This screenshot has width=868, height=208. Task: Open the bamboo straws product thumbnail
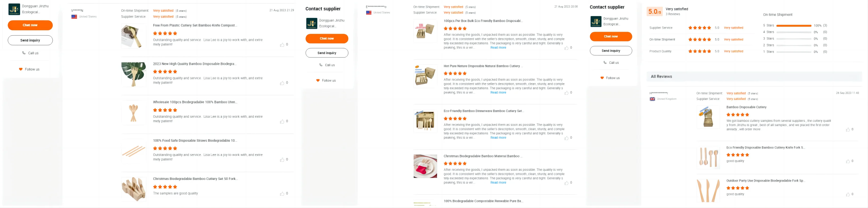(134, 151)
